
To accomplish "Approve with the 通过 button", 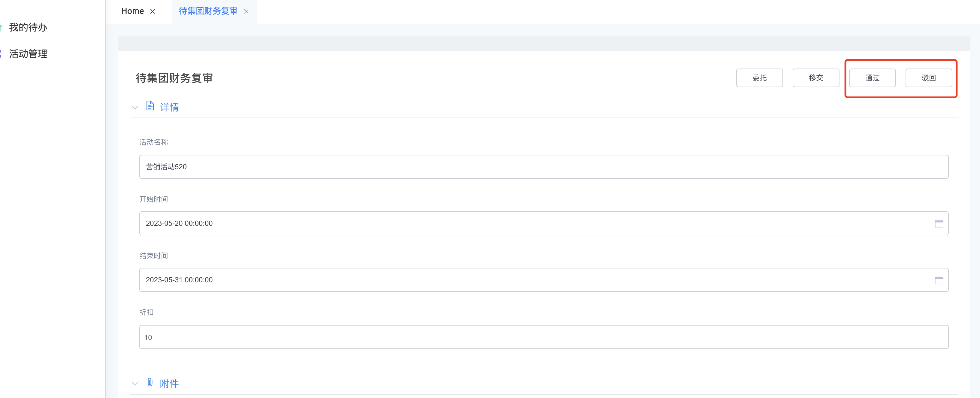I will [872, 78].
